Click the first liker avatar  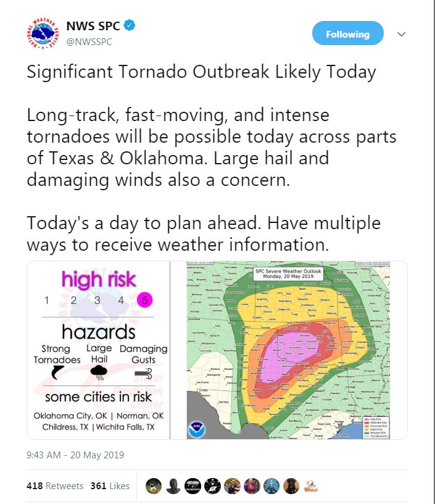(154, 486)
